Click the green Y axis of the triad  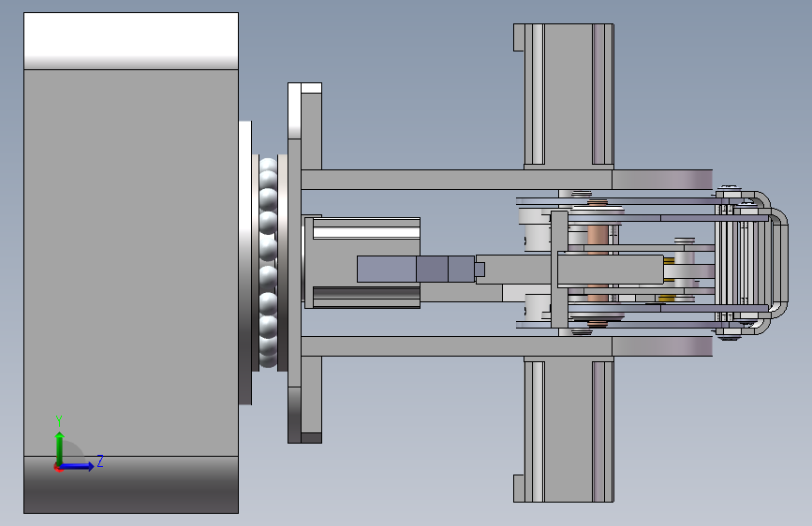(60, 448)
